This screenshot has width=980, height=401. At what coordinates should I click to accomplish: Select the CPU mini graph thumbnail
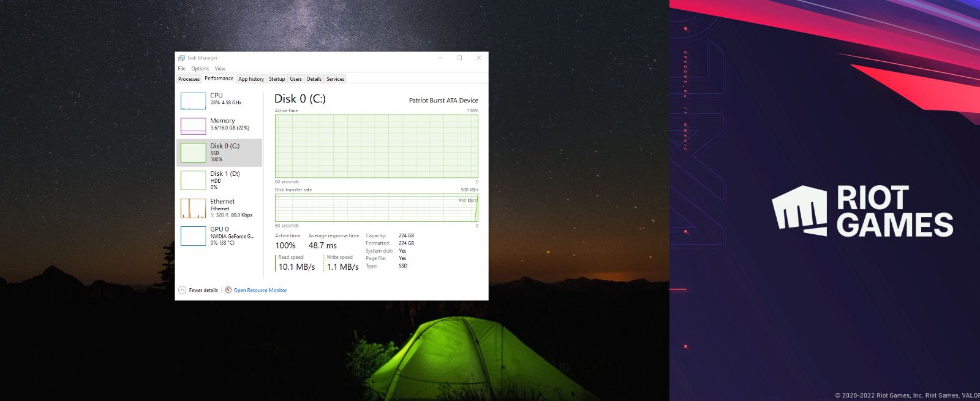tap(193, 101)
